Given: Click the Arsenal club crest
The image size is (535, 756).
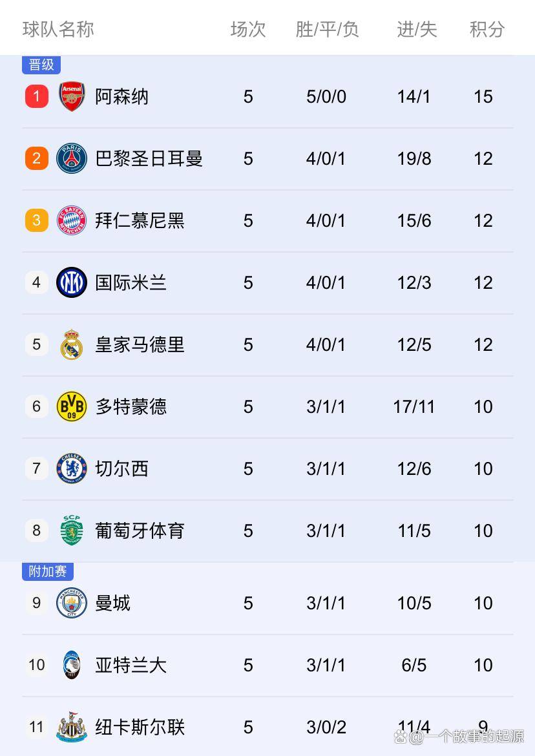Looking at the screenshot, I should pyautogui.click(x=72, y=97).
